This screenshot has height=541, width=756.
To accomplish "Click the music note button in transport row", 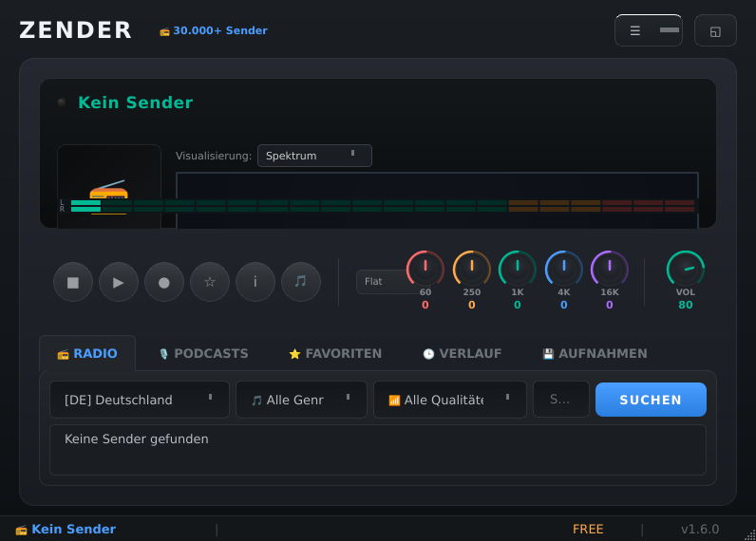I will tap(301, 282).
